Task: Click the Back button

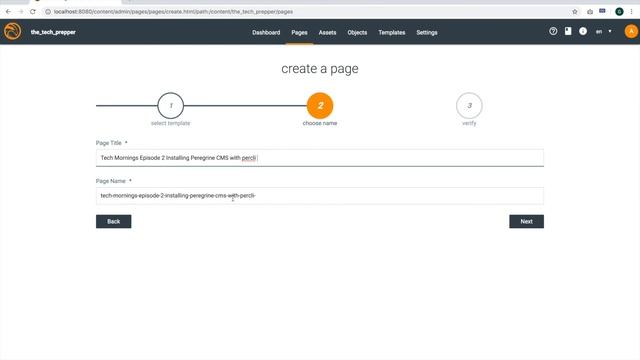Action: click(x=113, y=221)
